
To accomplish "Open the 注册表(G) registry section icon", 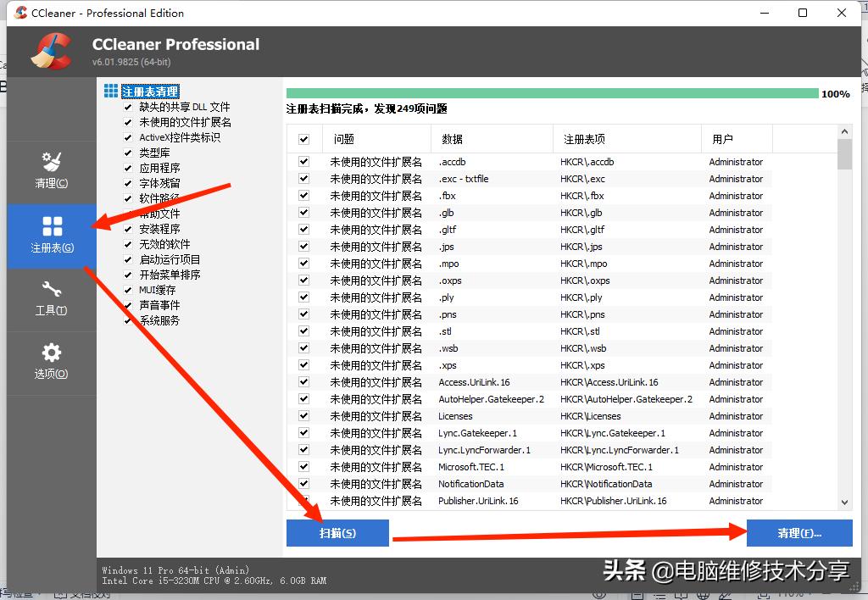I will (51, 227).
